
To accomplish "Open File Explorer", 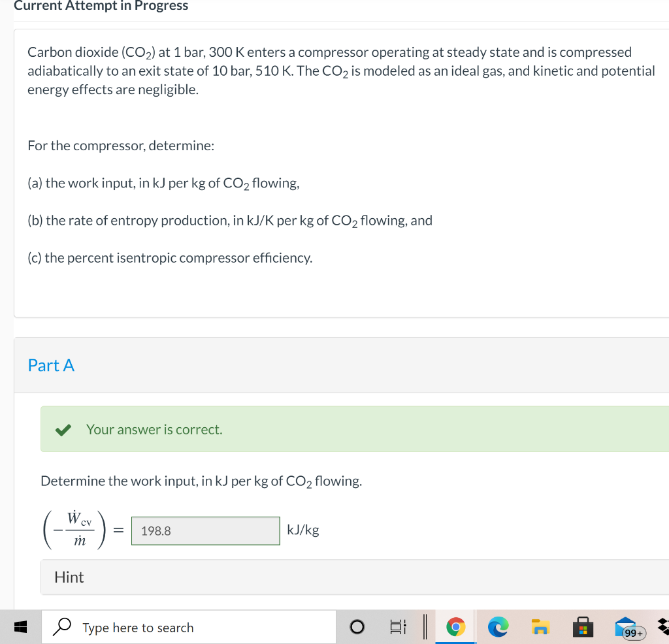I will [540, 626].
